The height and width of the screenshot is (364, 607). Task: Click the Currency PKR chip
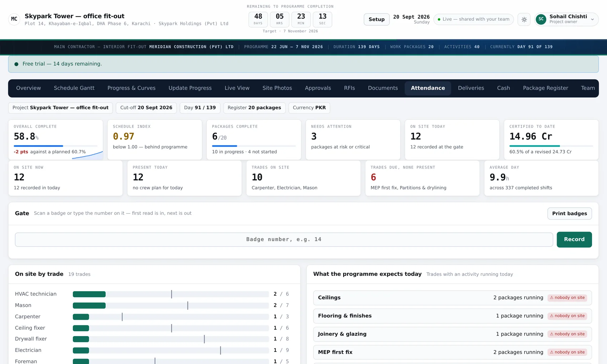coord(309,108)
